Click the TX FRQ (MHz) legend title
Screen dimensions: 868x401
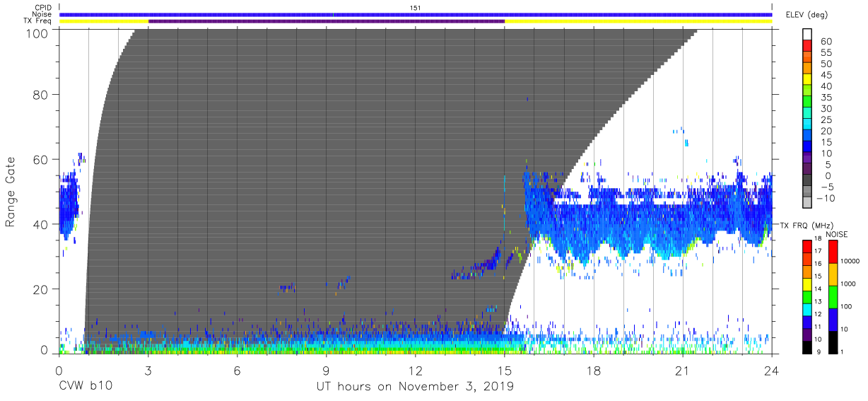point(805,225)
